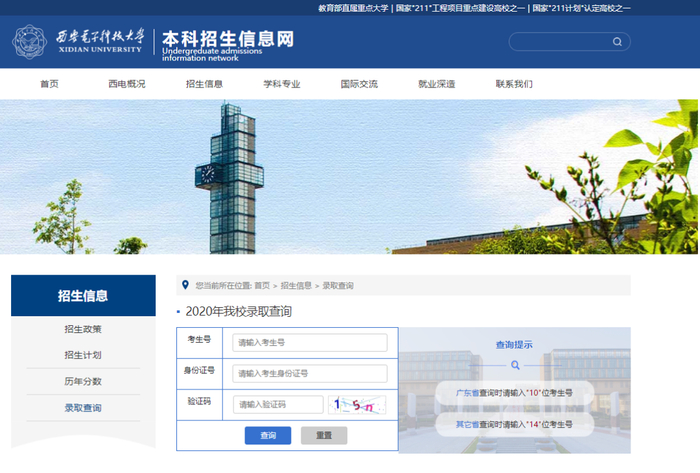Open the 西电概况 navigation menu item

point(127,84)
